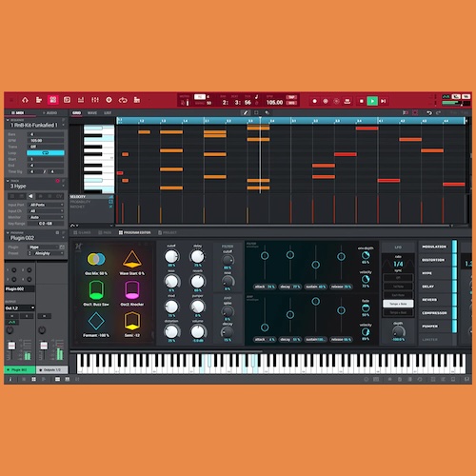The image size is (476, 476).
Task: Open the Input Port All Ports dropdown
Action: pos(46,205)
